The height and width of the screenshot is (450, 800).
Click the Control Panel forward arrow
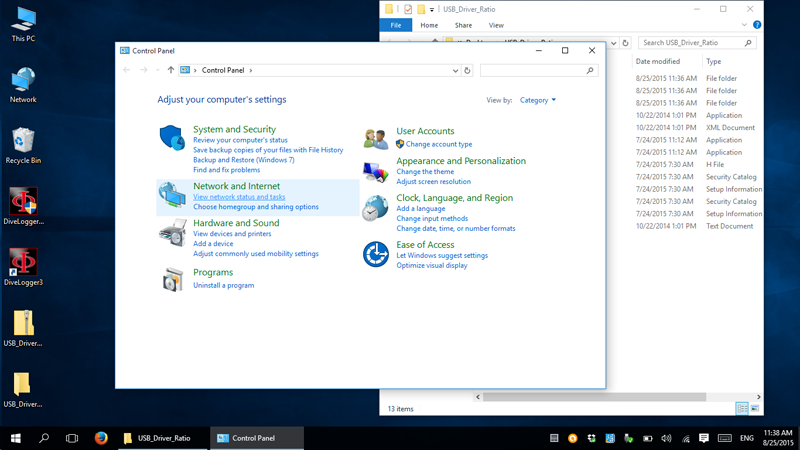point(144,70)
